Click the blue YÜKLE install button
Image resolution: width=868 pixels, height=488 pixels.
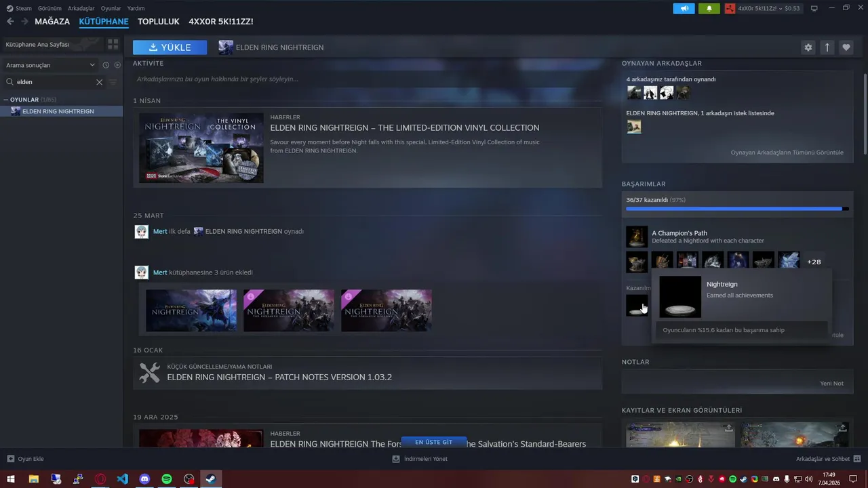170,47
